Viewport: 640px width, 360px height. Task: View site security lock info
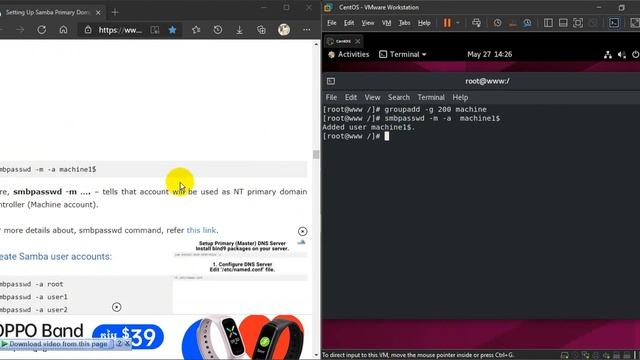88,30
